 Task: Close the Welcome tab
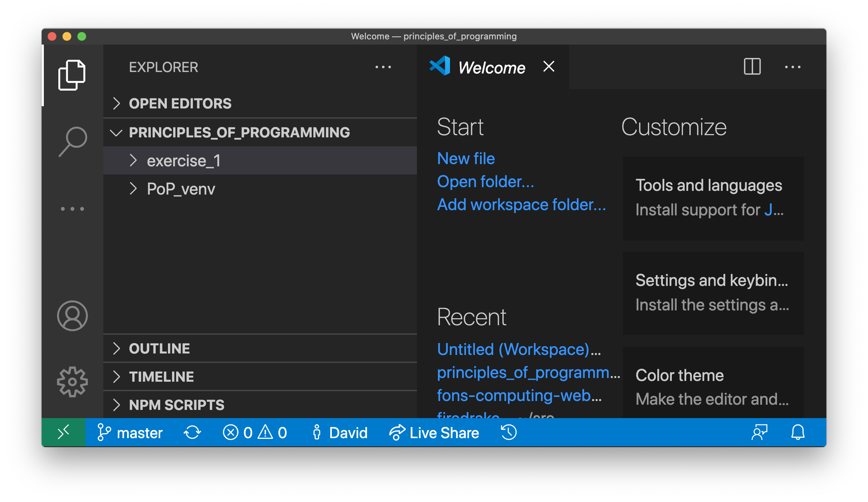(x=549, y=67)
